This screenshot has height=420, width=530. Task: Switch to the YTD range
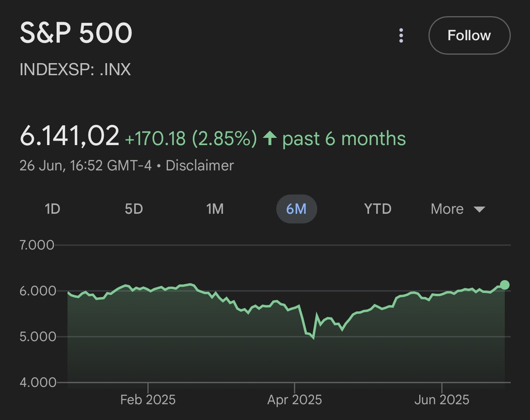(377, 209)
